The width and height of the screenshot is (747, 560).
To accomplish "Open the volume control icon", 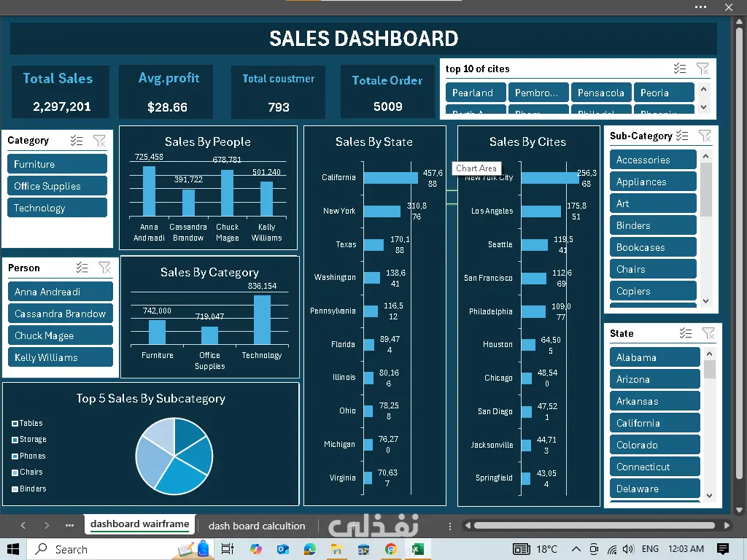I will point(628,549).
